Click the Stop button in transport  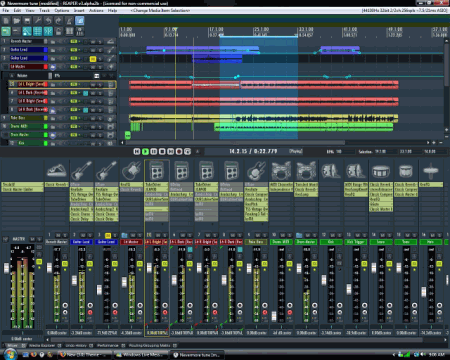click(162, 151)
